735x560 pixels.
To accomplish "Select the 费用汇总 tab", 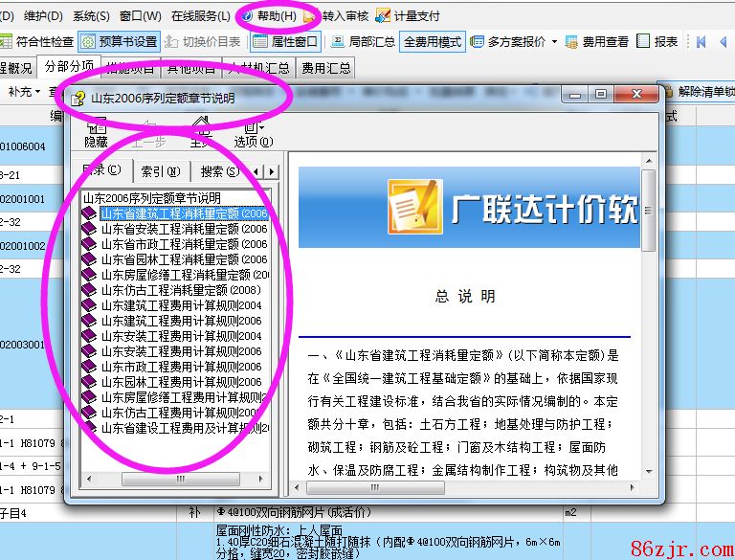I will click(x=325, y=68).
